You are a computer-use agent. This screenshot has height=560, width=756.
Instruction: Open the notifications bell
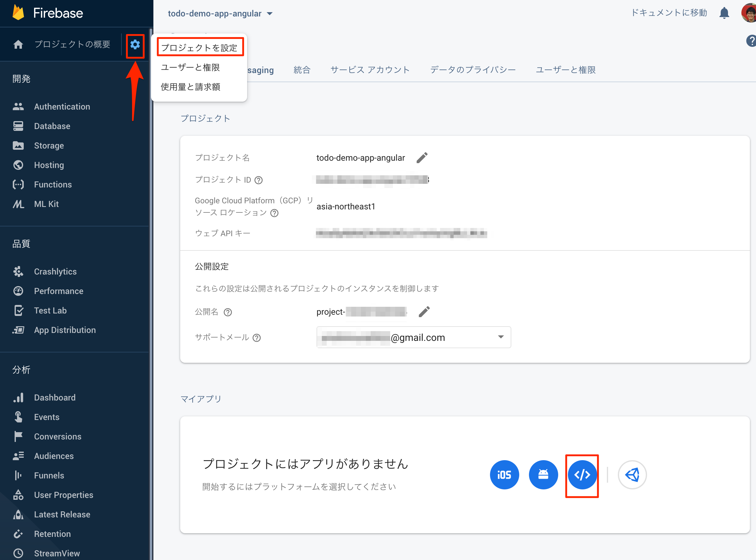(x=724, y=13)
